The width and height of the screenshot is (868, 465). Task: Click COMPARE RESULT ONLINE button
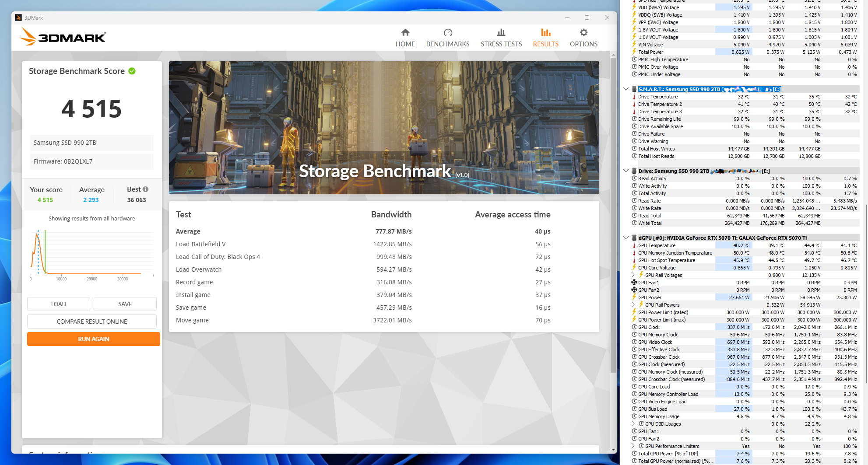[92, 322]
